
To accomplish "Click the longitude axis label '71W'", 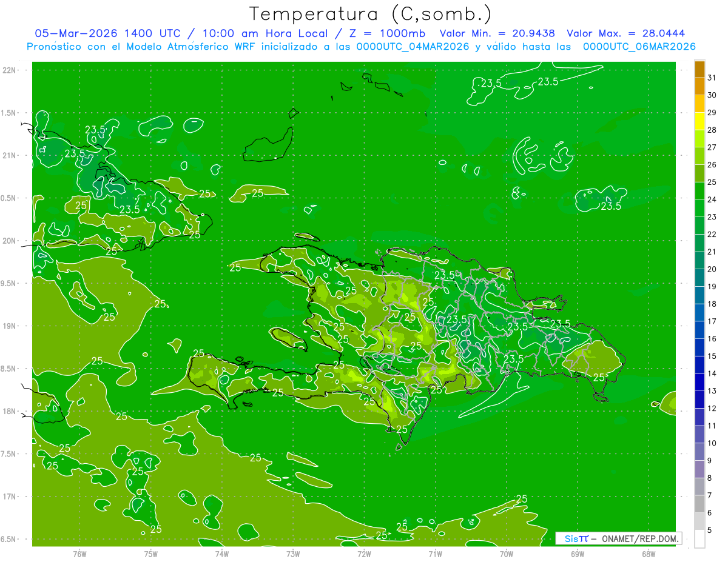I will pyautogui.click(x=435, y=554).
